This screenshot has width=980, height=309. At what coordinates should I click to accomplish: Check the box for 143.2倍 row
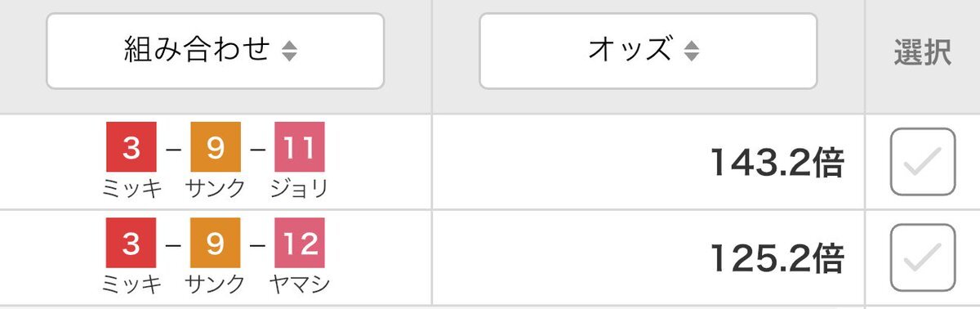[x=923, y=162]
